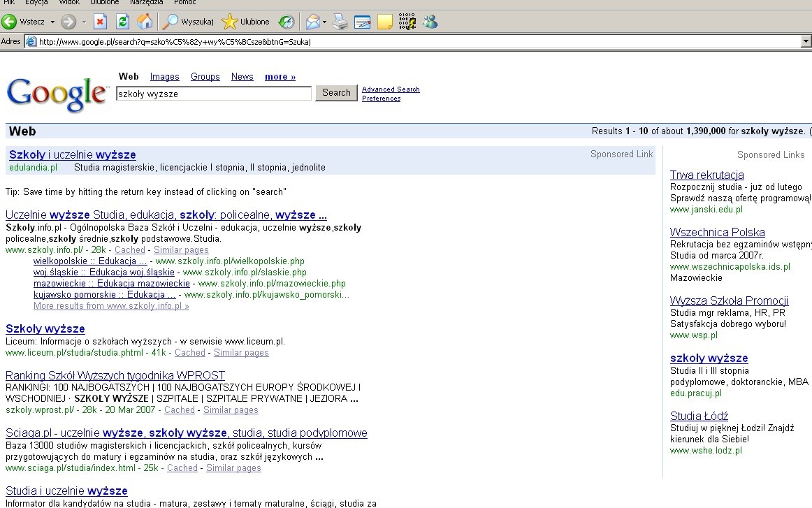Viewport: 812px width, 508px height.
Task: Click the grey Forward arrow icon
Action: (x=68, y=22)
